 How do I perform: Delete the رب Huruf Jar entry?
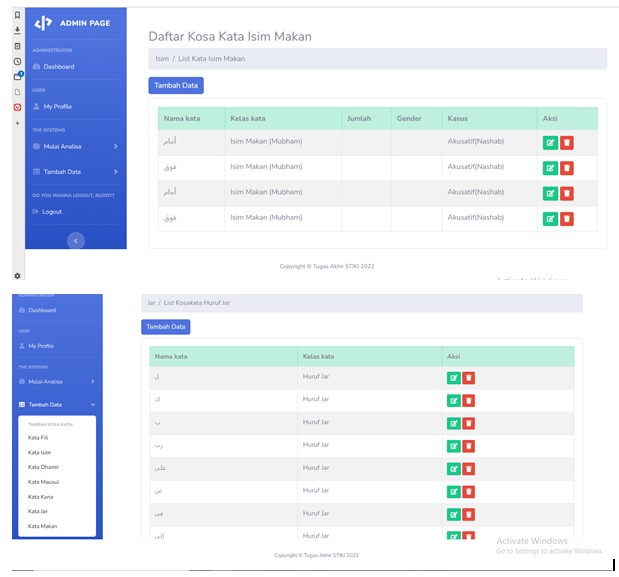tap(469, 446)
